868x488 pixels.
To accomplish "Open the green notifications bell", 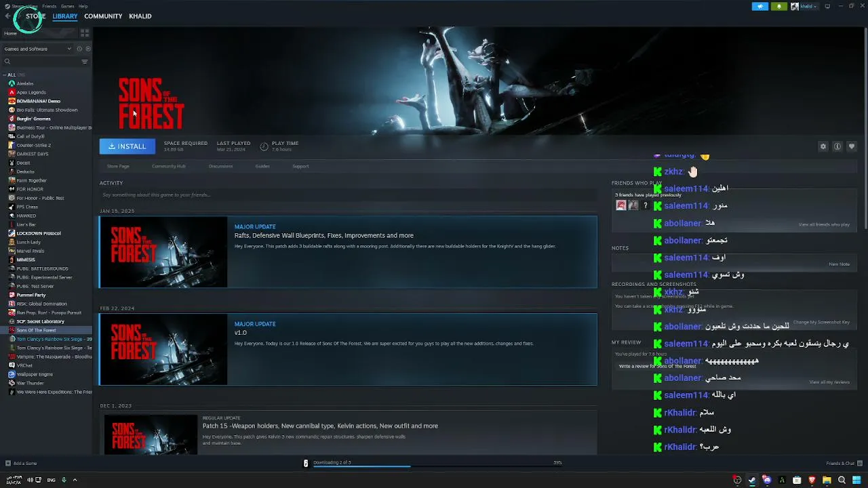I will tap(779, 6).
